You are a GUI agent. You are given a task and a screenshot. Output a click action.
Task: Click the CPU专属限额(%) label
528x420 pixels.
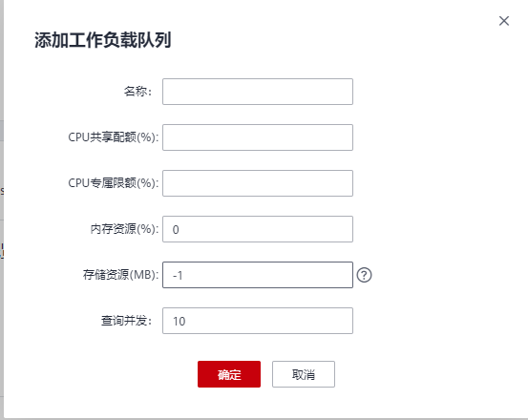(x=113, y=183)
